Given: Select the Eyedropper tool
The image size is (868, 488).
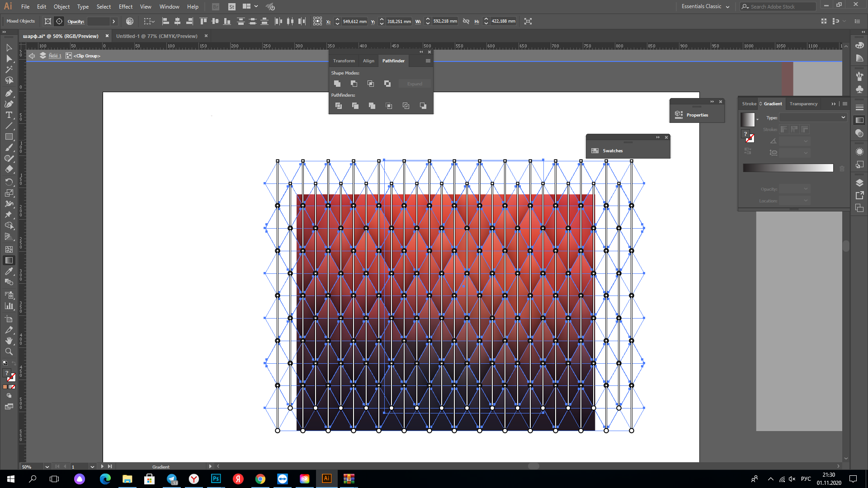Looking at the screenshot, I should (x=9, y=271).
